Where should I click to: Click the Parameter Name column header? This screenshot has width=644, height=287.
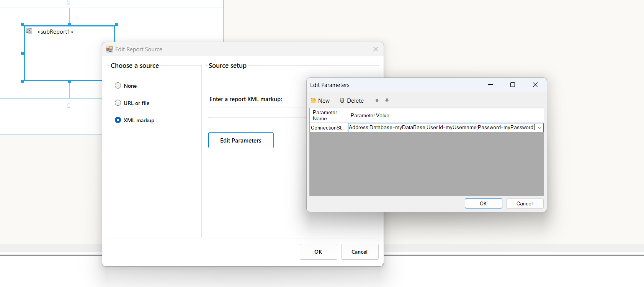click(x=329, y=115)
